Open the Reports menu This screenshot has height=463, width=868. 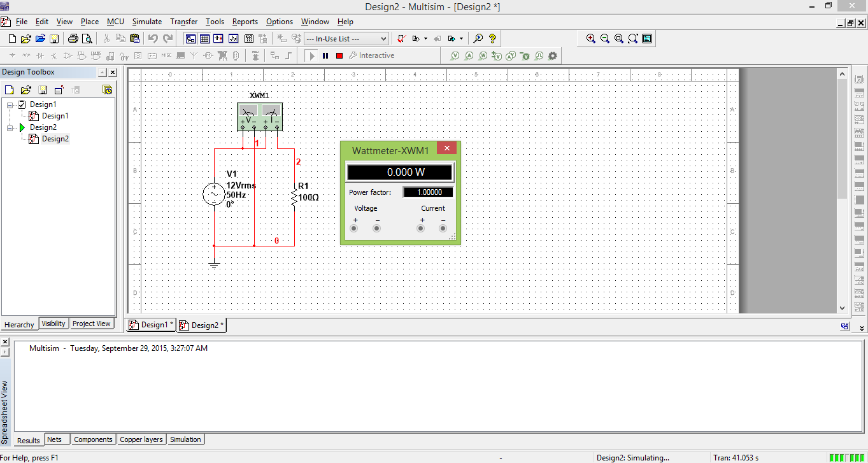click(x=245, y=22)
